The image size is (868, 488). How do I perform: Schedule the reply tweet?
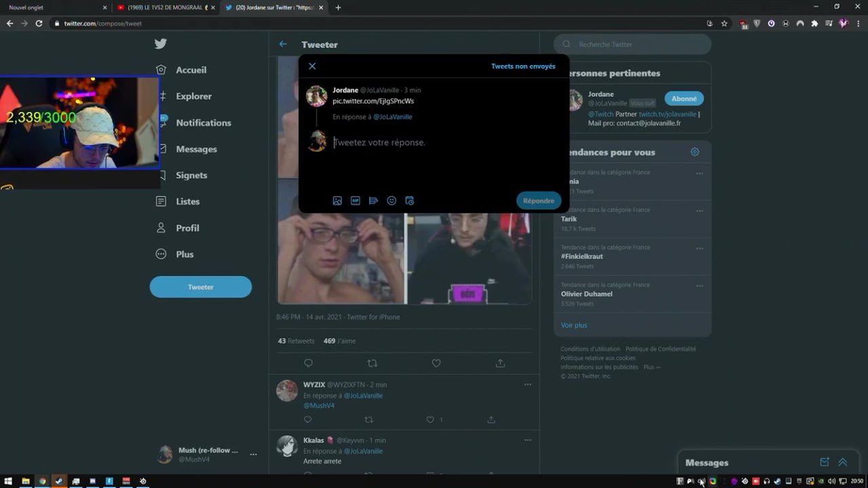point(410,201)
